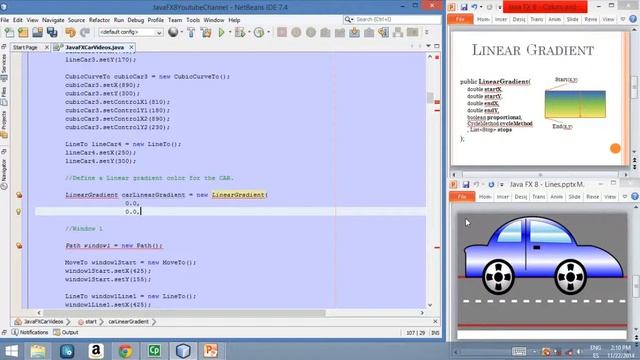This screenshot has width=640, height=360.
Task: Click the orange circle on Linear Gradient slide
Action: [x=615, y=149]
